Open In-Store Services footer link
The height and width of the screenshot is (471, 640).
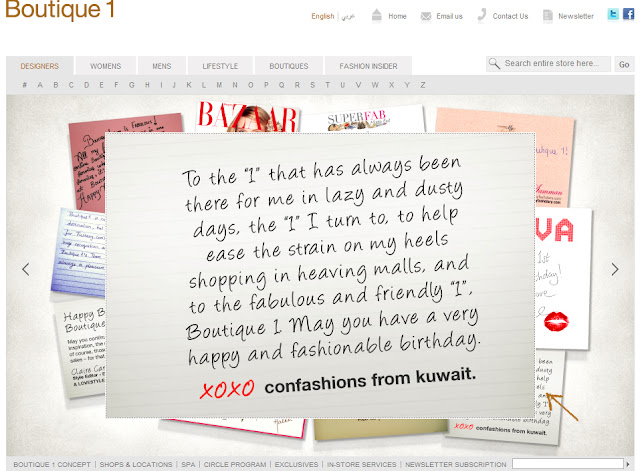362,464
